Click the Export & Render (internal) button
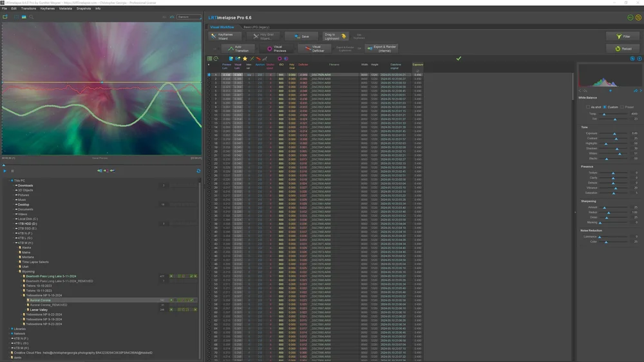This screenshot has width=644, height=362. [x=381, y=48]
